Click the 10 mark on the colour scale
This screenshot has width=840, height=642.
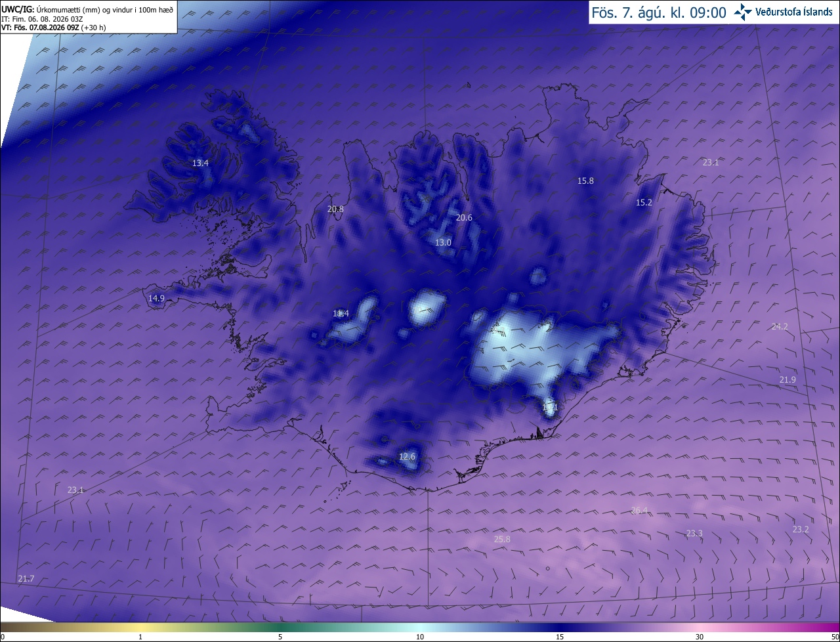click(419, 637)
